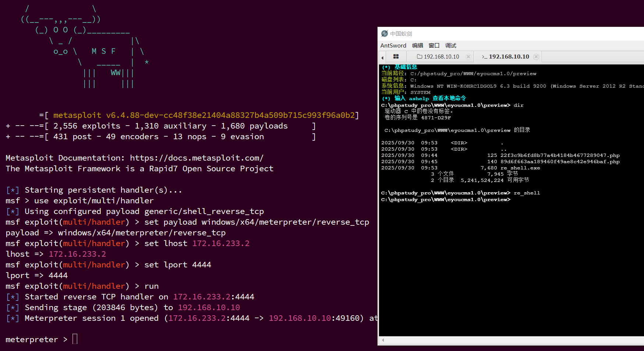Click the meterpreter prompt input cursor
Viewport: 644px width, 351px height.
point(75,339)
